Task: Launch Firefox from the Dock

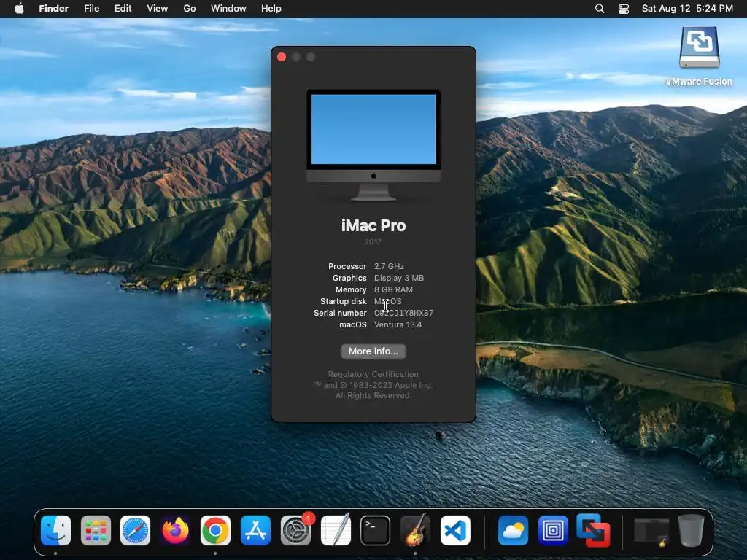Action: coord(175,530)
